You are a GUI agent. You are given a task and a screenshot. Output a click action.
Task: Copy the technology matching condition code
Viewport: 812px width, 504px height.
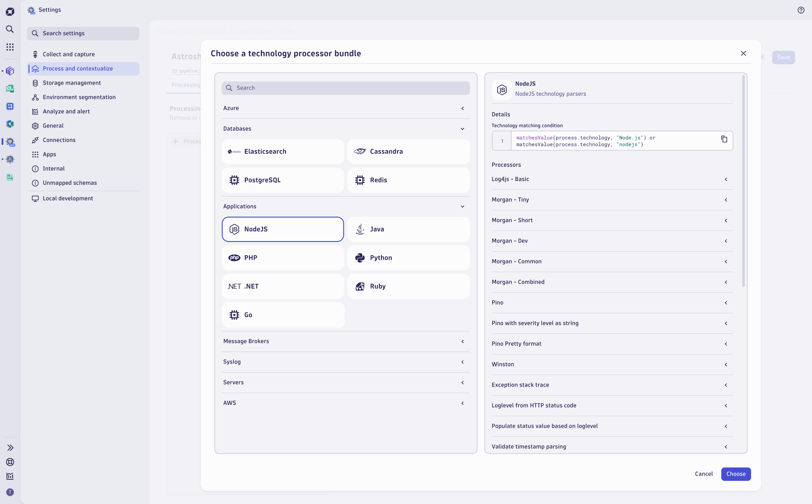[724, 139]
